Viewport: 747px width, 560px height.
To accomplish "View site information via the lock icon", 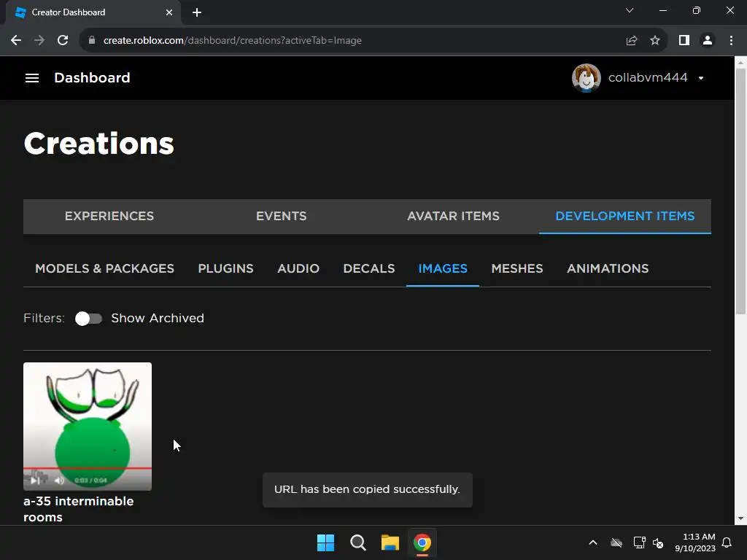I will [92, 41].
